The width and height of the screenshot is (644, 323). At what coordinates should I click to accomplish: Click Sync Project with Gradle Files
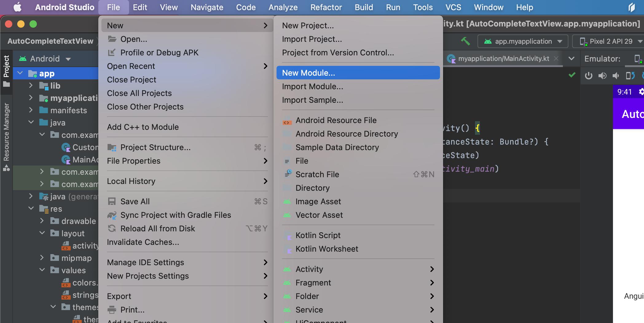click(x=175, y=215)
